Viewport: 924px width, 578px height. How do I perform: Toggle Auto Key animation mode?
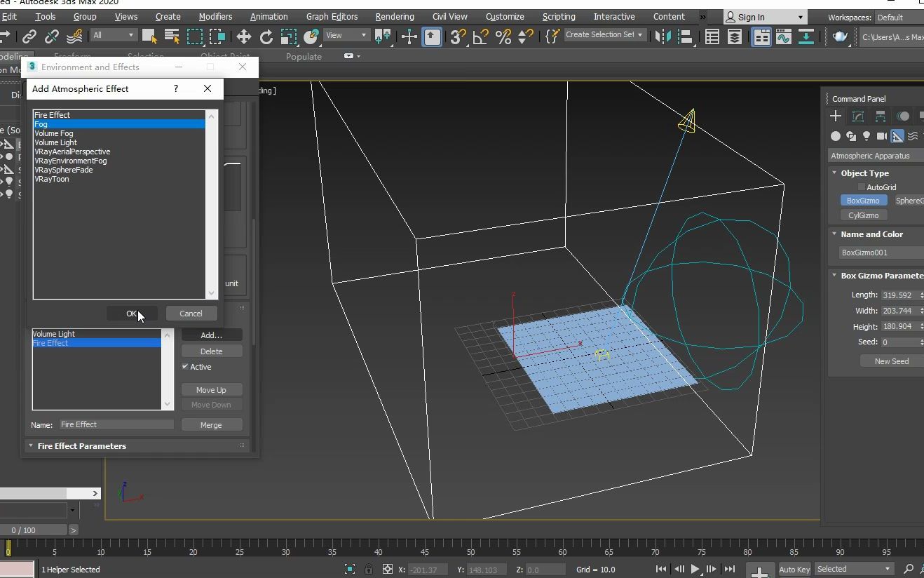(x=794, y=570)
